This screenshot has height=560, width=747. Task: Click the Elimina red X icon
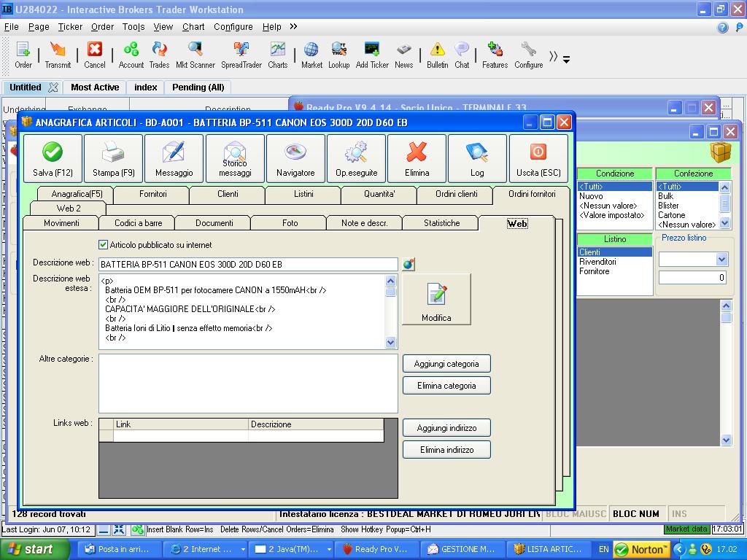click(x=417, y=158)
